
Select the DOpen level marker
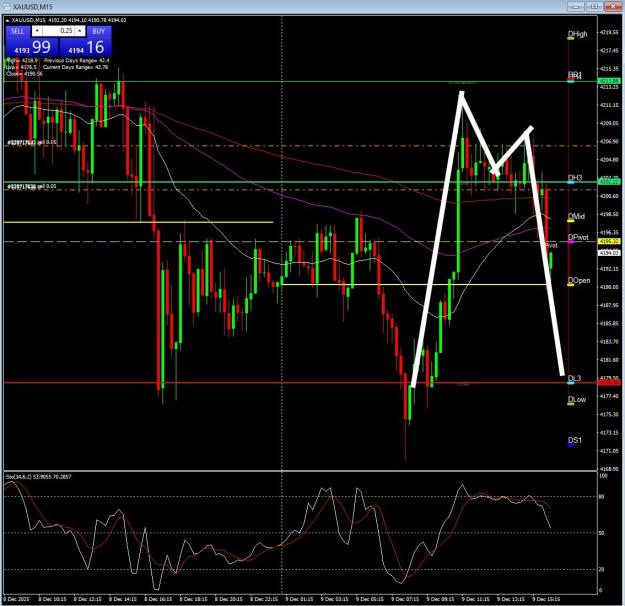[579, 281]
